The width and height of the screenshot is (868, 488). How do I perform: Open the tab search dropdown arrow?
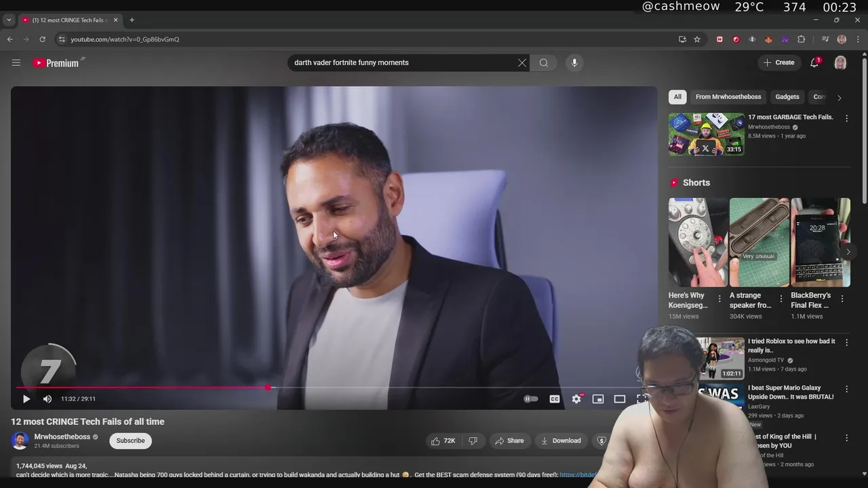click(x=9, y=20)
